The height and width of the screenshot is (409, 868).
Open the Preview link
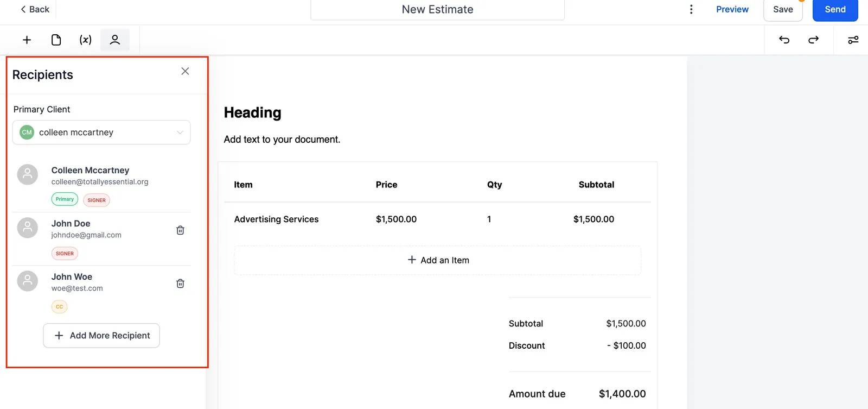[732, 9]
